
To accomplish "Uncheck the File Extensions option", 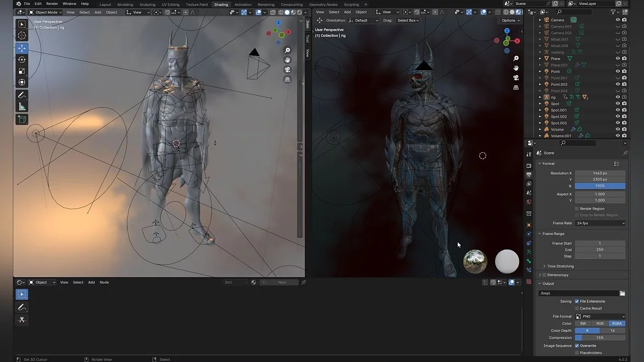I will click(x=577, y=301).
